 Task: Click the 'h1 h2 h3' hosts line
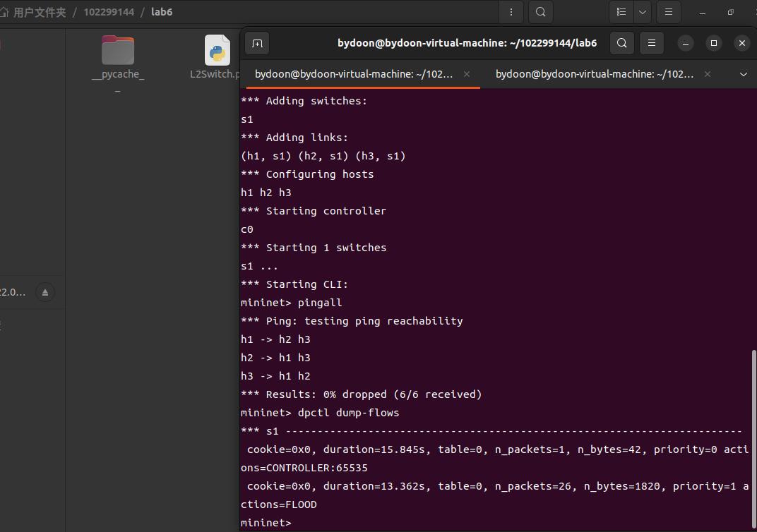(x=266, y=193)
